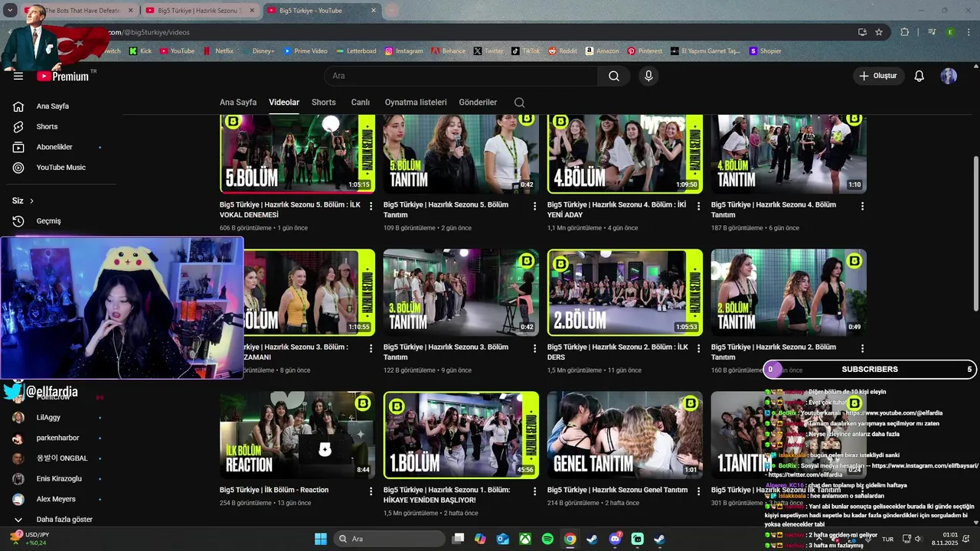
Task: Bookmark this page with the star icon
Action: [879, 32]
